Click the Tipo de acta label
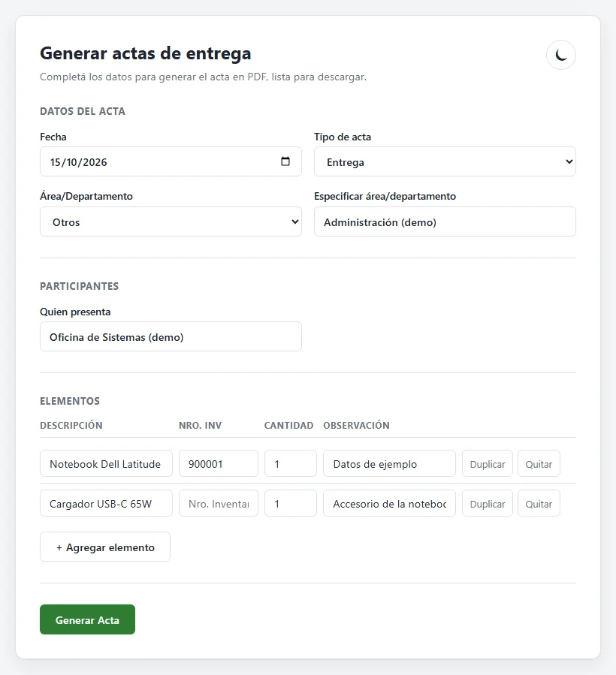616x675 pixels. point(343,137)
